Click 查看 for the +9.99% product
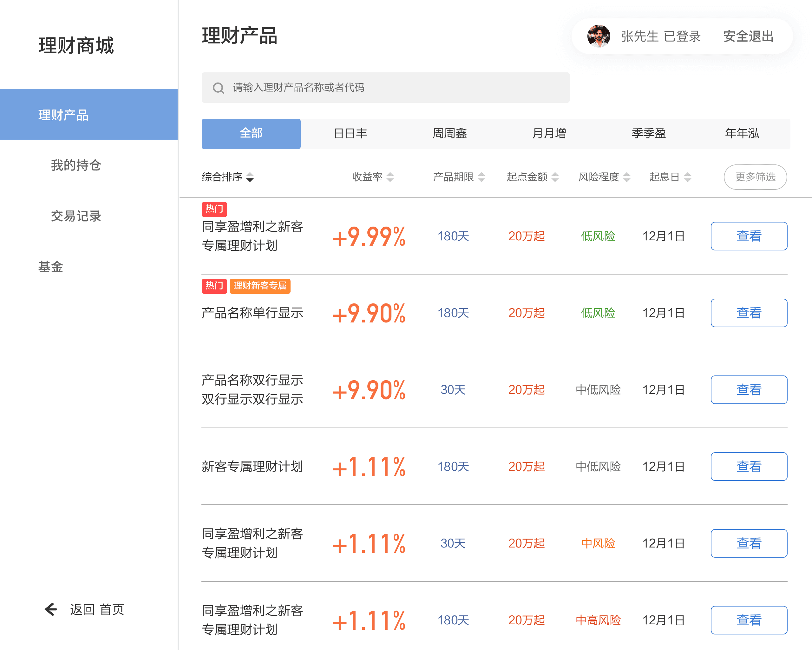 749,236
